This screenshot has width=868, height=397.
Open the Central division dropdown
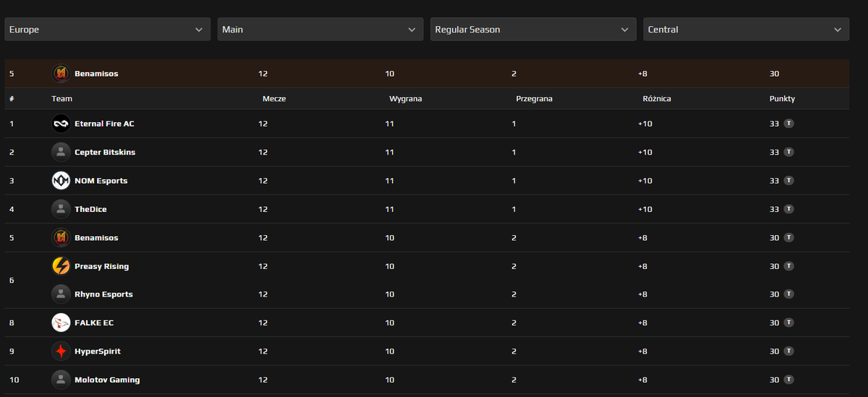pyautogui.click(x=746, y=30)
